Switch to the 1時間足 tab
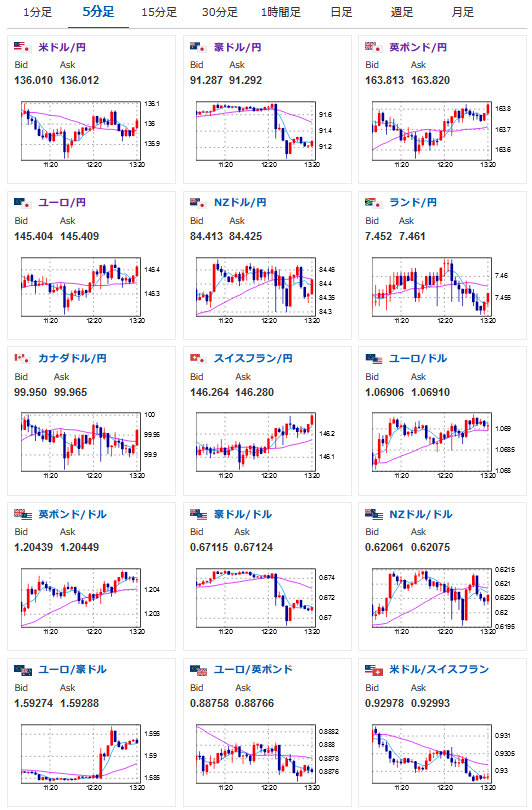532x810 pixels. [280, 12]
